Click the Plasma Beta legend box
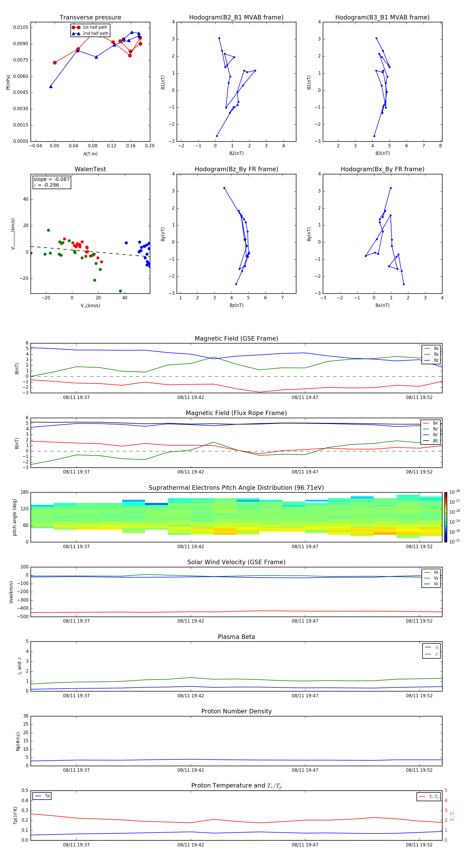The height and width of the screenshot is (868, 473). tap(431, 651)
